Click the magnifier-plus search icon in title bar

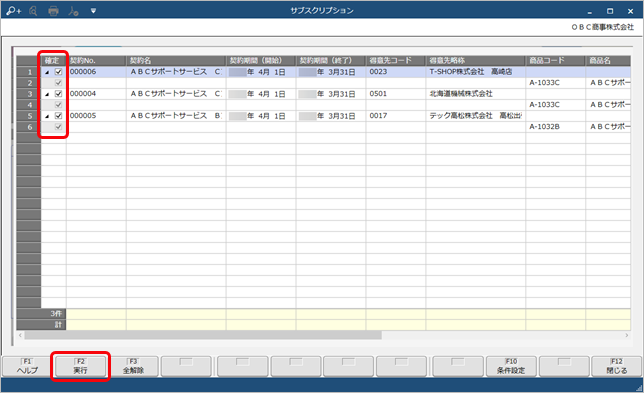13,11
